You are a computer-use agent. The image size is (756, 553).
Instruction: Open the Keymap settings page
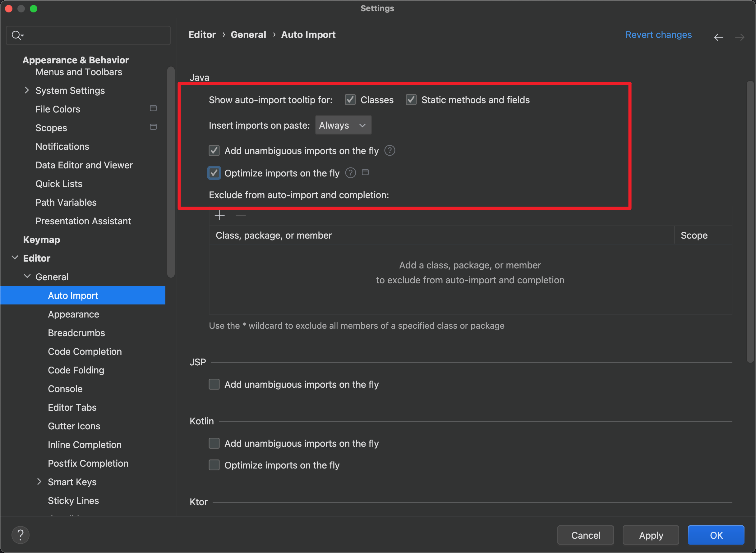(x=42, y=240)
